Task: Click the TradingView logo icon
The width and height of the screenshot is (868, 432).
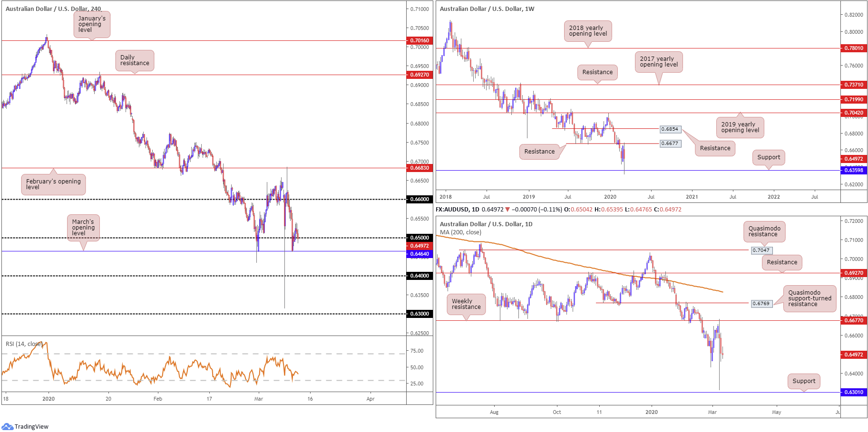Action: pos(7,426)
